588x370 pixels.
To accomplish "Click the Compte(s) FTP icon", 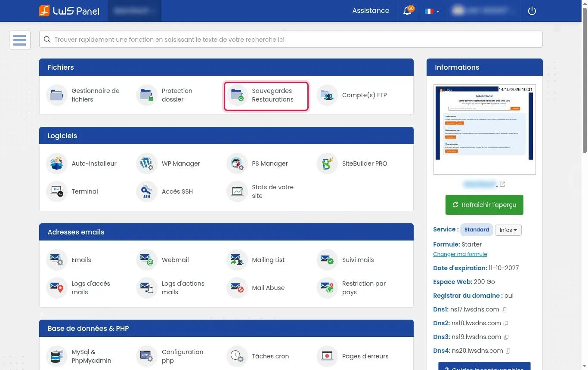I will [327, 95].
